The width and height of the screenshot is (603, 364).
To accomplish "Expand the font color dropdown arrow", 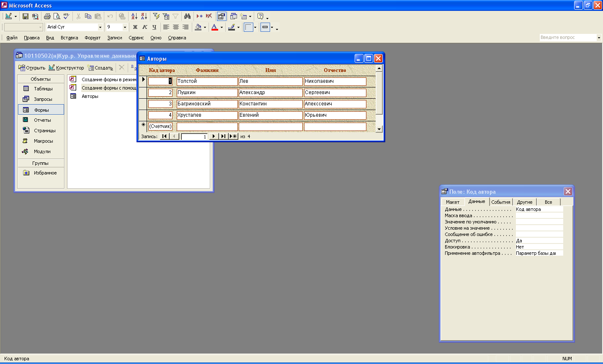I will click(222, 28).
